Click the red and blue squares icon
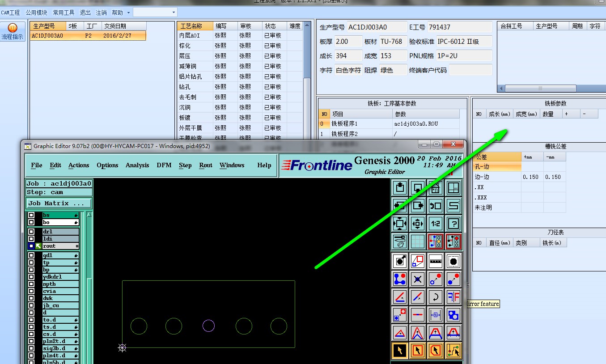This screenshot has height=364, width=606. 417,261
